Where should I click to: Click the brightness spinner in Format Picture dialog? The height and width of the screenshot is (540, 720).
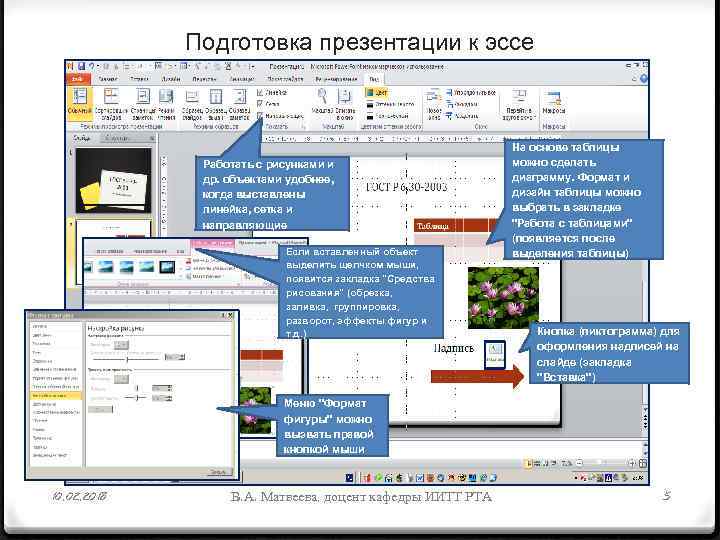click(163, 388)
